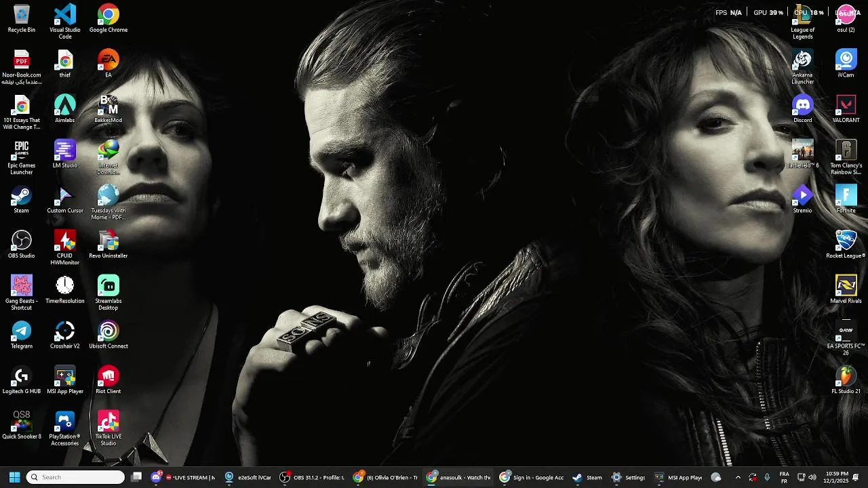Open the Riot Client desktop shortcut
Viewport: 868px width, 488px height.
point(108,380)
